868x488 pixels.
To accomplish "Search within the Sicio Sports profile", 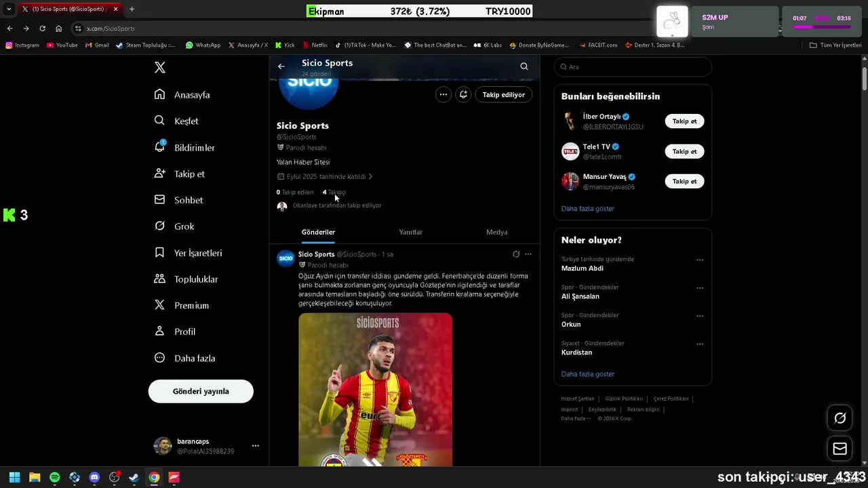I will (524, 66).
